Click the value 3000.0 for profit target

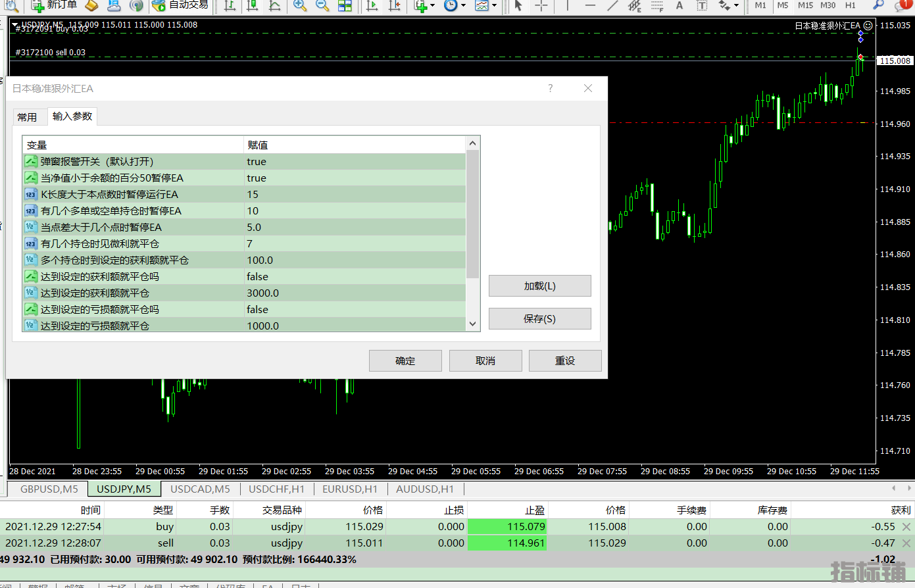pos(263,293)
